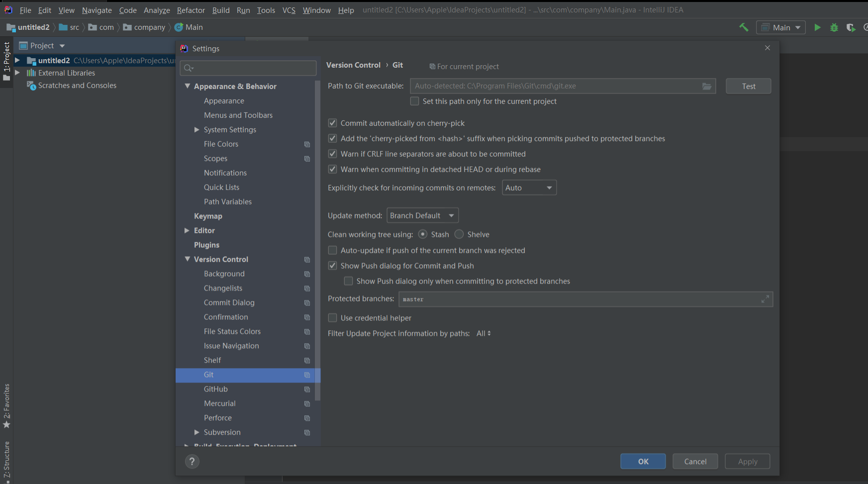
Task: Click the Test button for Git executable
Action: pyautogui.click(x=749, y=86)
